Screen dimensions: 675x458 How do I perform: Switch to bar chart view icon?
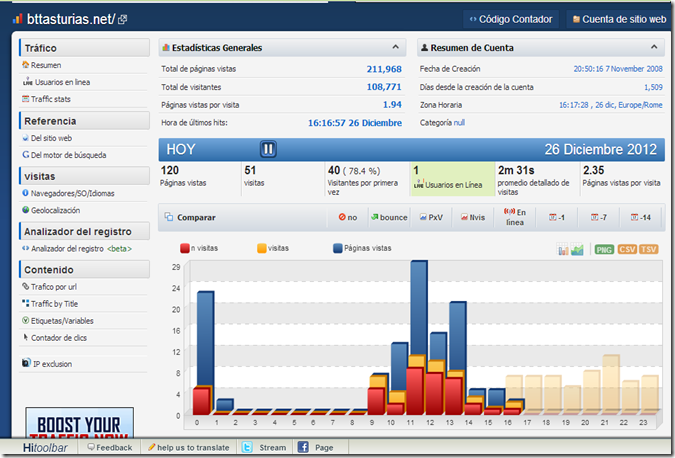[x=563, y=249]
